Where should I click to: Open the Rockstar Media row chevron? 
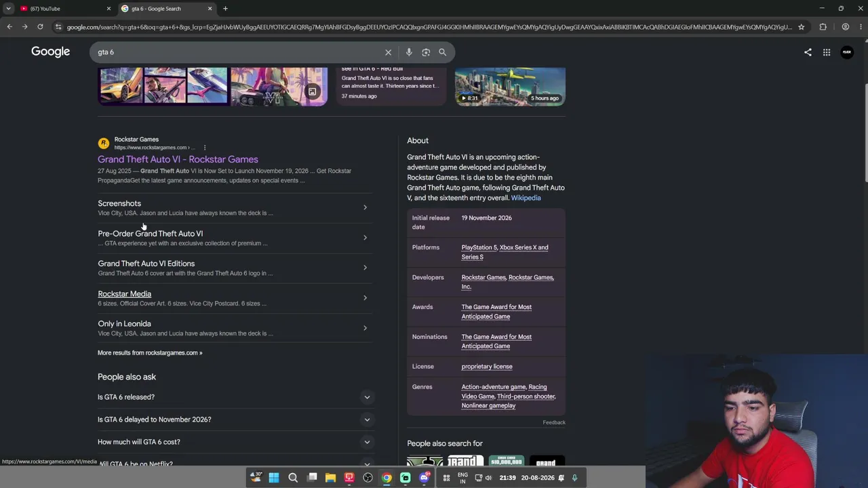coord(365,298)
